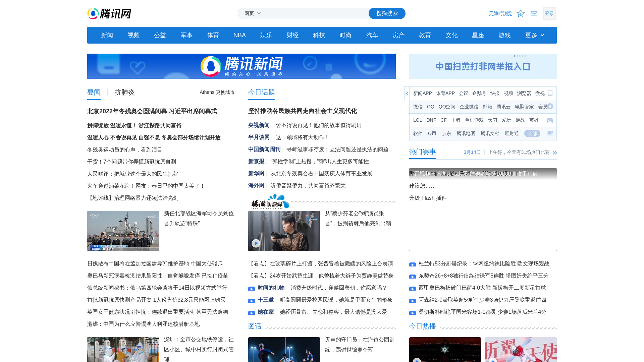Open the QQ空间 service link
The width and height of the screenshot is (644, 362).
447,107
